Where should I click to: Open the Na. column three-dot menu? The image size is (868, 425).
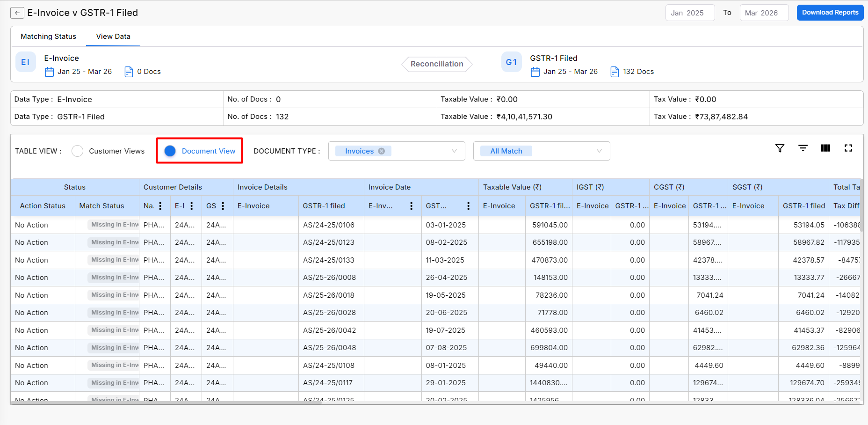tap(160, 206)
